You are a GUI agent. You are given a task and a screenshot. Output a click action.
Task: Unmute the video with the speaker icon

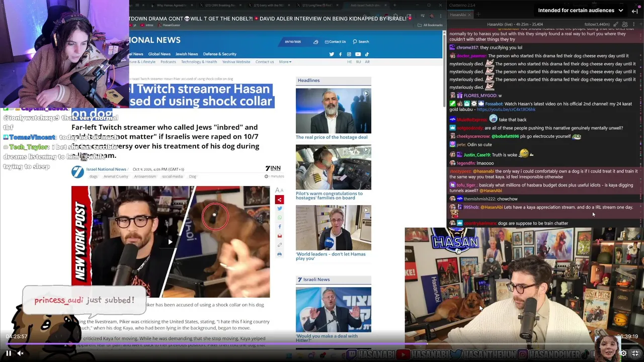(21, 353)
